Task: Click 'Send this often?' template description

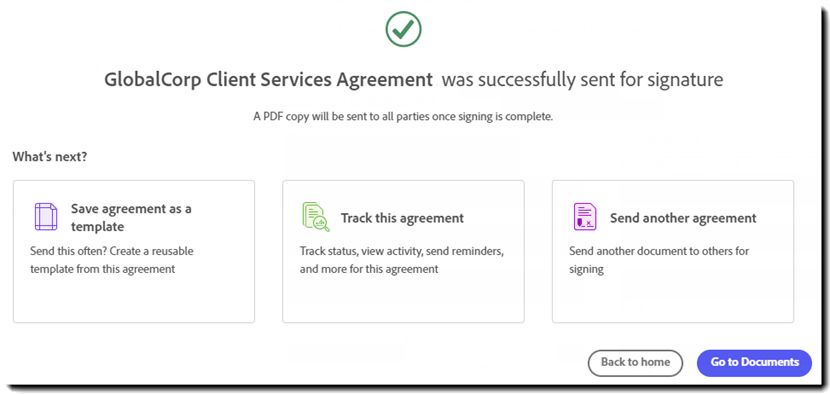Action: [112, 259]
